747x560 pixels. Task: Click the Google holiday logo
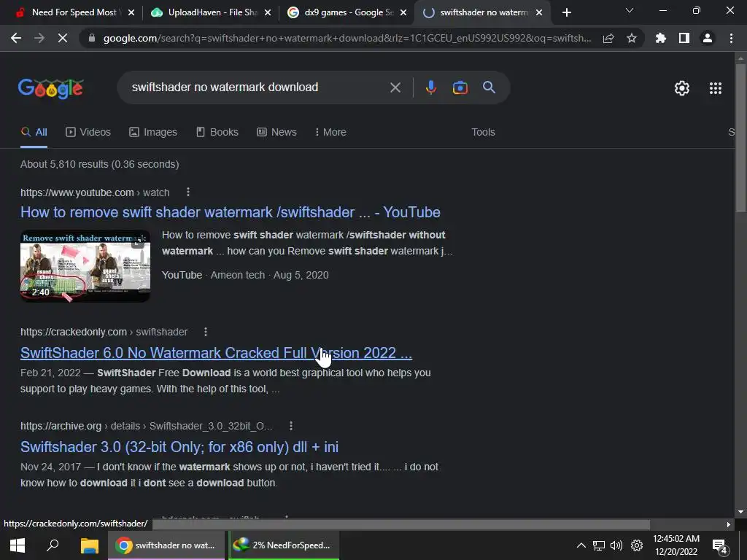coord(51,88)
